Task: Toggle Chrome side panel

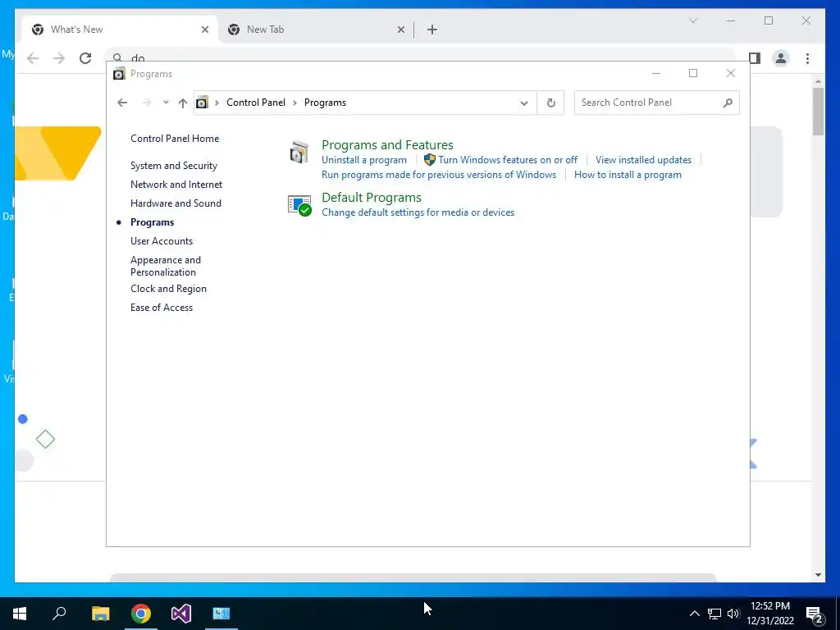Action: pos(755,58)
